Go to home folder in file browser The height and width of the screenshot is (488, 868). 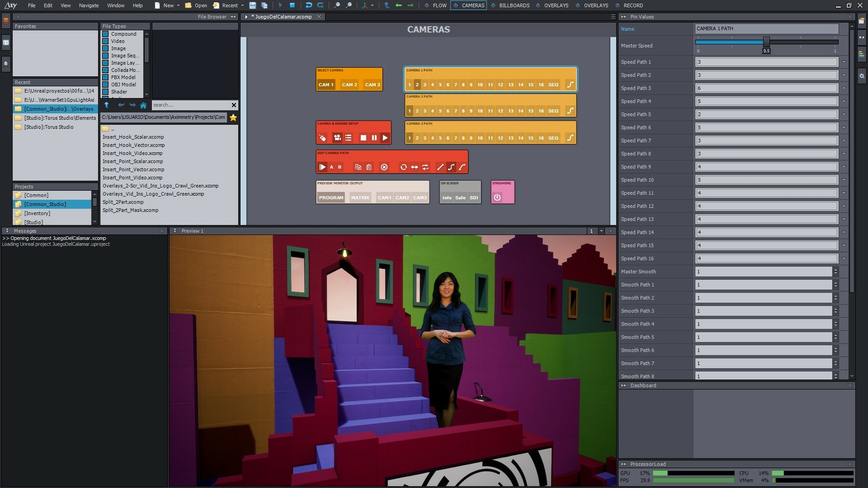click(x=143, y=105)
